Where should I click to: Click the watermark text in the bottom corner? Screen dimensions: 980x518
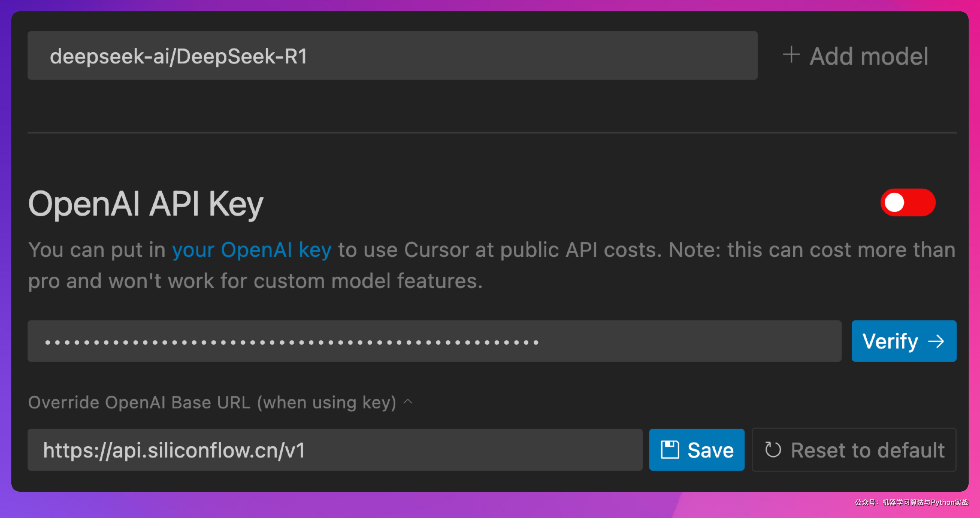(911, 502)
